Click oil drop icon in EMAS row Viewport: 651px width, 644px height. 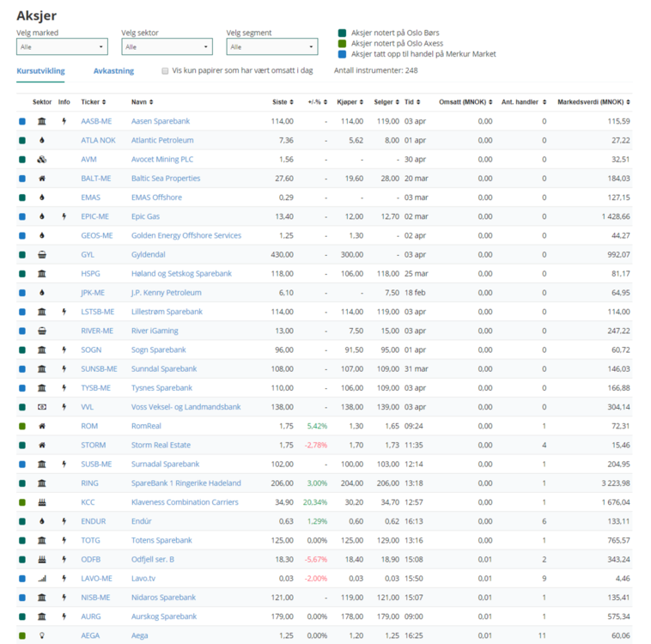coord(42,197)
